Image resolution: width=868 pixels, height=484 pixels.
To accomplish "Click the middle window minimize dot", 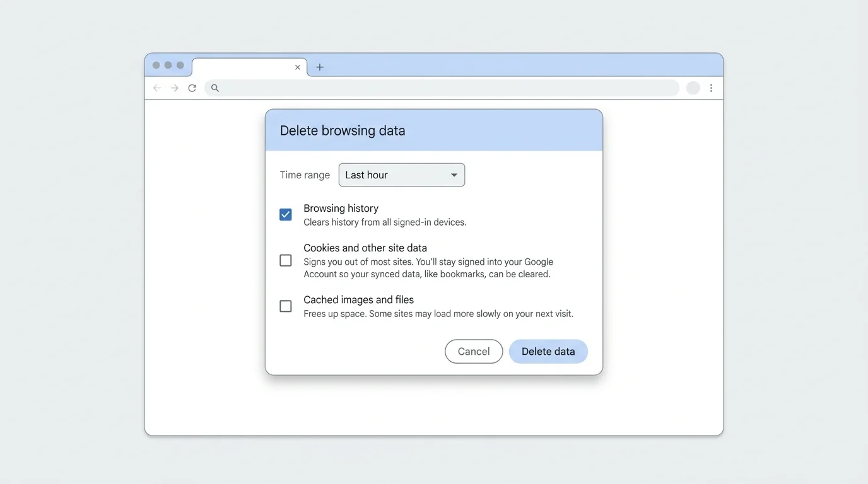I will coord(168,65).
